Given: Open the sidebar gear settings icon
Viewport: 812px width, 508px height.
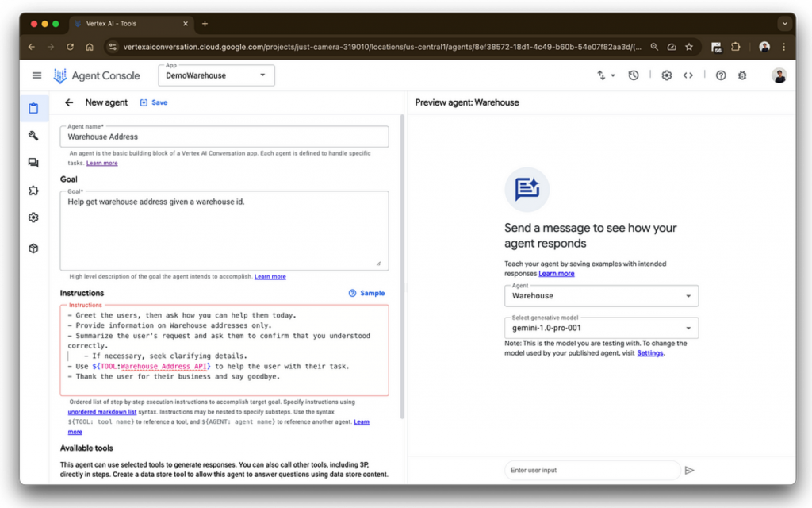Looking at the screenshot, I should pyautogui.click(x=33, y=217).
